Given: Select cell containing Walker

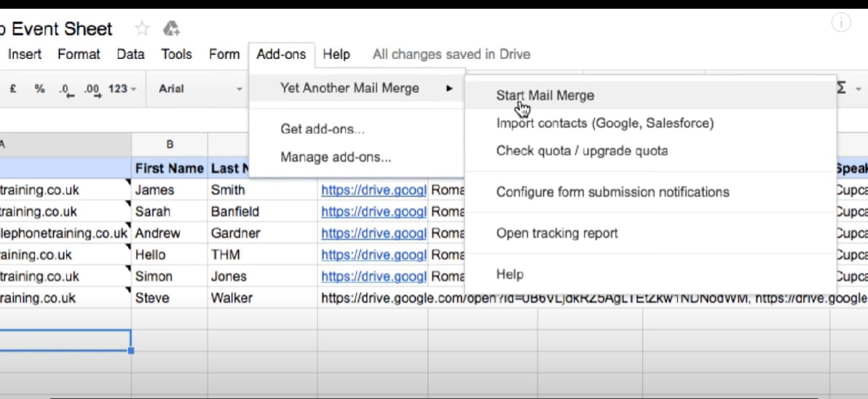Looking at the screenshot, I should [262, 298].
